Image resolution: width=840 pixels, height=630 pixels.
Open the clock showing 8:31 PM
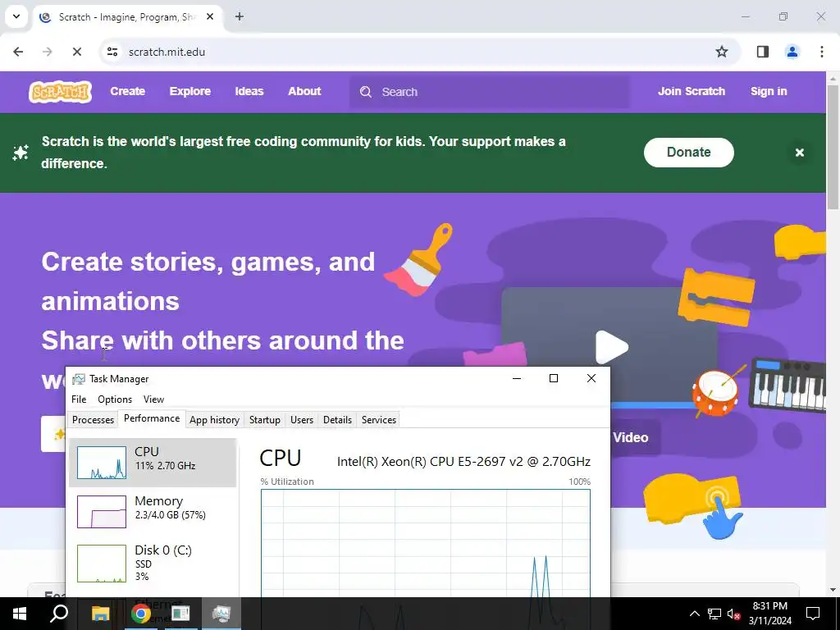(x=769, y=614)
